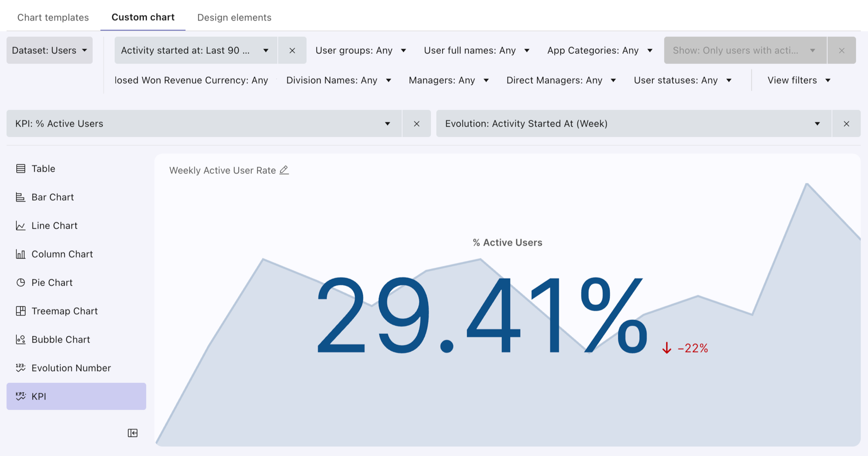Click the Evolution Number icon

tap(21, 368)
